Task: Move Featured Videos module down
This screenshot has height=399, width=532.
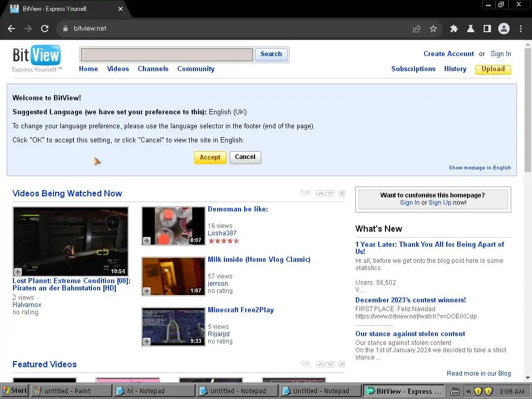Action: click(330, 364)
